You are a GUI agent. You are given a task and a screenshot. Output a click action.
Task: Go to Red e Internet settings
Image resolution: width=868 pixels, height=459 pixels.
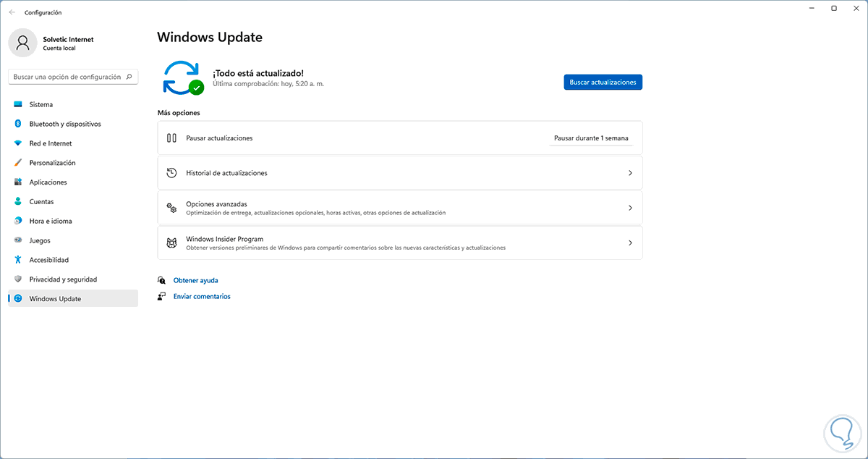(73, 143)
